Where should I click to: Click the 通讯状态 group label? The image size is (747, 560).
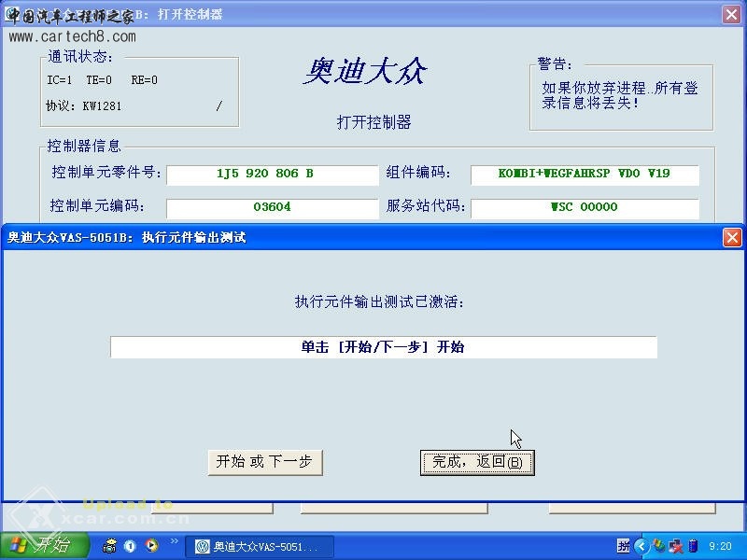coord(80,57)
